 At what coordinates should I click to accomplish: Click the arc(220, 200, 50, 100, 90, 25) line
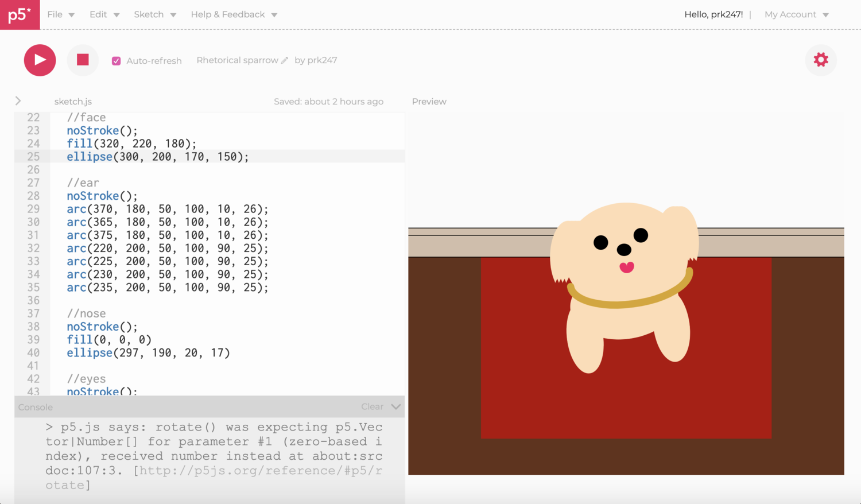click(167, 248)
